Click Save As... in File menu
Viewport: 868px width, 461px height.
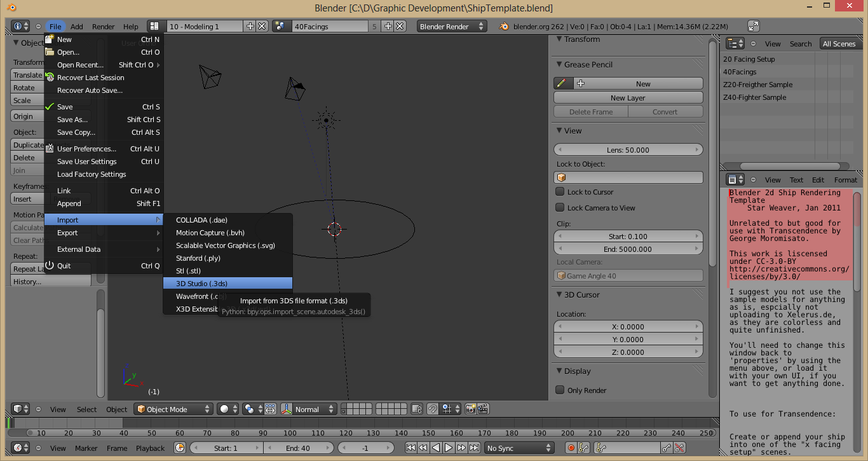point(104,120)
